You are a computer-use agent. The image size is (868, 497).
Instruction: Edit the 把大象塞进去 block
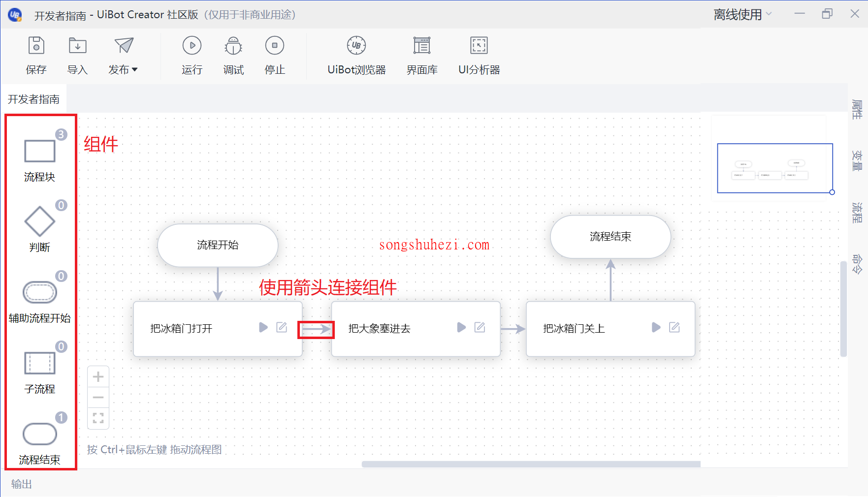coord(480,327)
